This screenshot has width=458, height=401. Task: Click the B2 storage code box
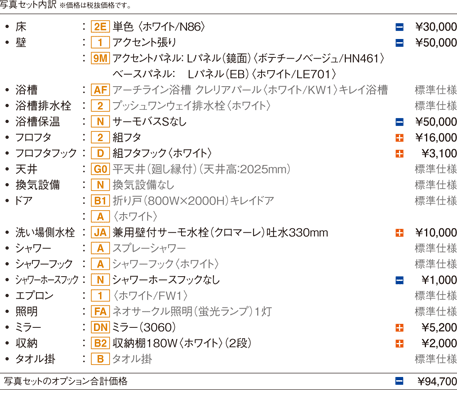[100, 343]
